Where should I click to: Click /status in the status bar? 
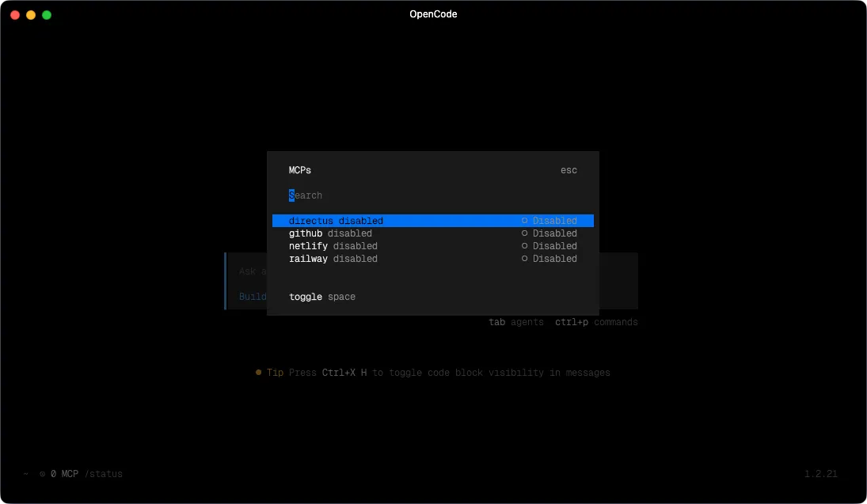pos(105,473)
